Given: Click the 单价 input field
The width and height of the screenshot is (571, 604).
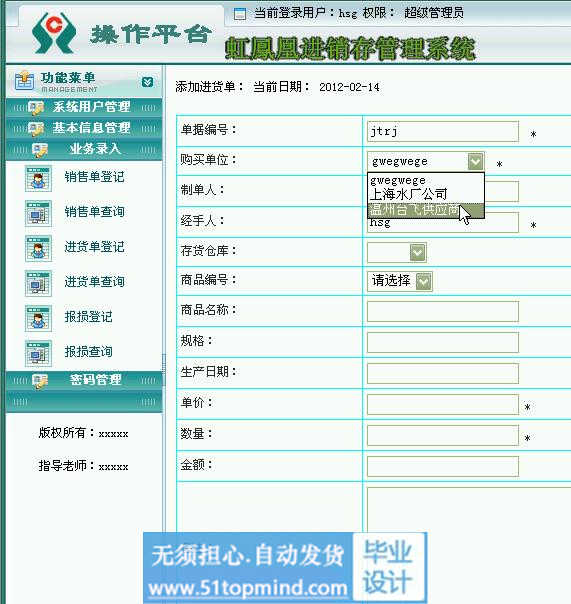Looking at the screenshot, I should point(443,404).
